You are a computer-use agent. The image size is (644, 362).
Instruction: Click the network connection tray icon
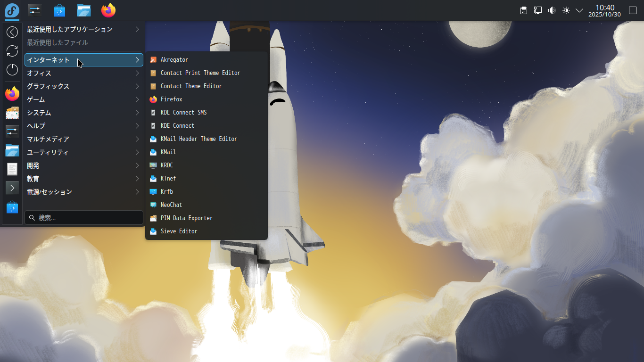pos(538,10)
